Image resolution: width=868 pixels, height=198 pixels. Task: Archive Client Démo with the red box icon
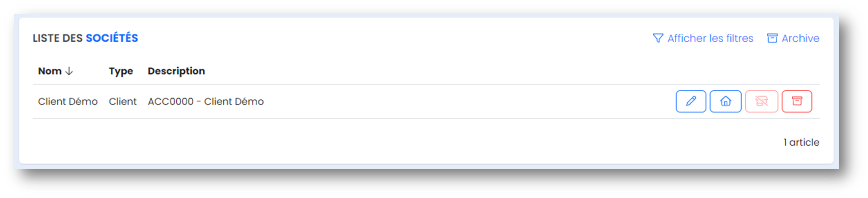[x=797, y=101]
